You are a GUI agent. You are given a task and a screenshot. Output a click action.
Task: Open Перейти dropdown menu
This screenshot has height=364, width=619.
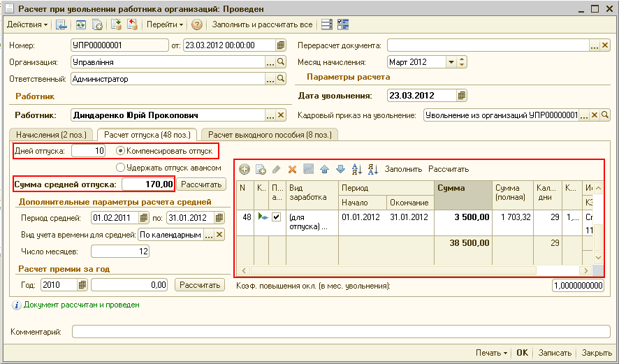pyautogui.click(x=165, y=24)
